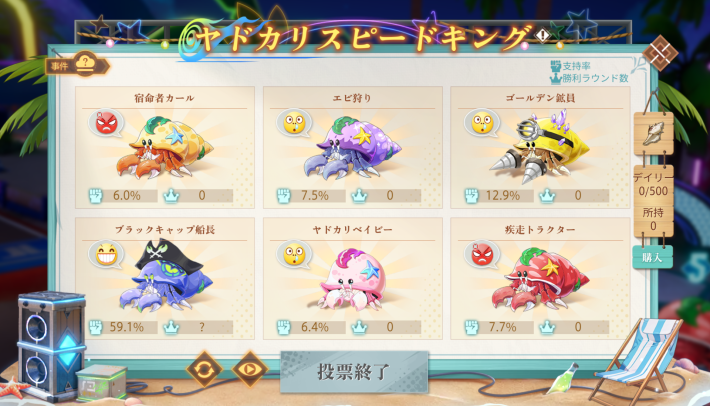Close the panel with diamond knot icon
The height and width of the screenshot is (406, 710).
pos(660,53)
